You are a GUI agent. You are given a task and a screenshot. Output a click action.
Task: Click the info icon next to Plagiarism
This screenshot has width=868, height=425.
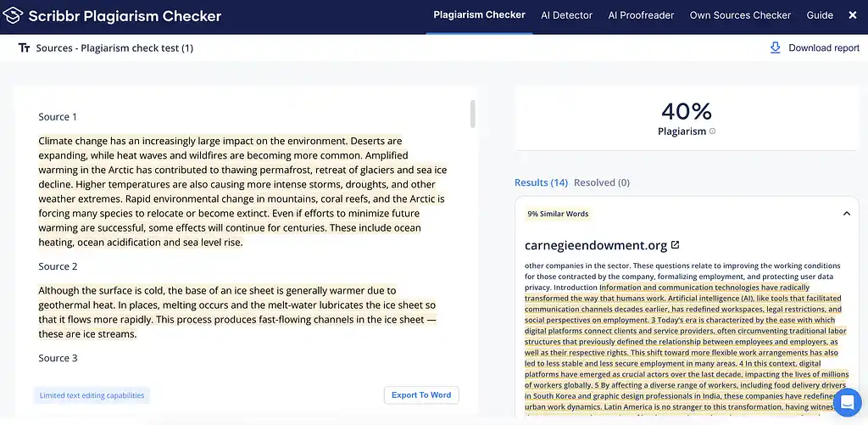tap(712, 131)
